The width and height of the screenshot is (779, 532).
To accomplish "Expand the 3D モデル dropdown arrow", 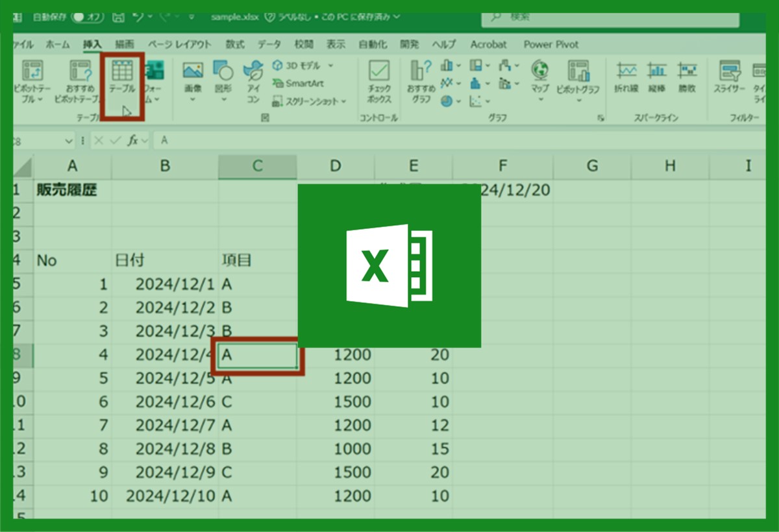I will (330, 66).
